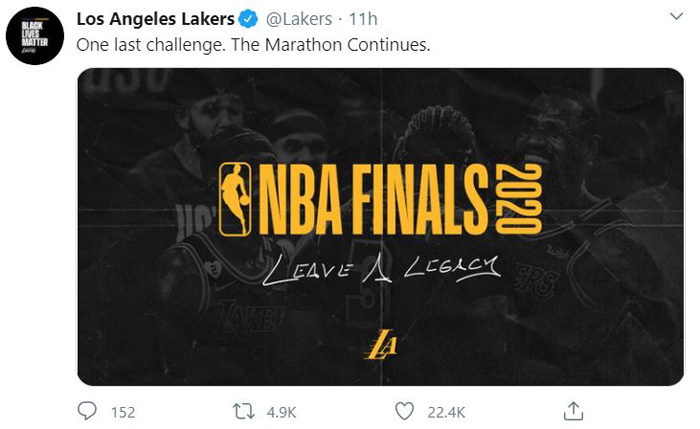Image resolution: width=700 pixels, height=429 pixels.
Task: Click the 152 replies count
Action: 123,412
